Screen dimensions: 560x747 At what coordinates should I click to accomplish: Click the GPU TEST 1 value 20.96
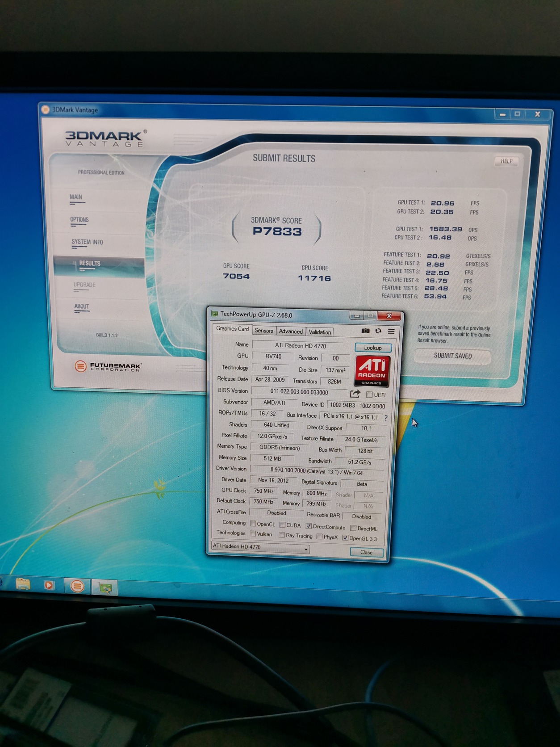coord(442,203)
